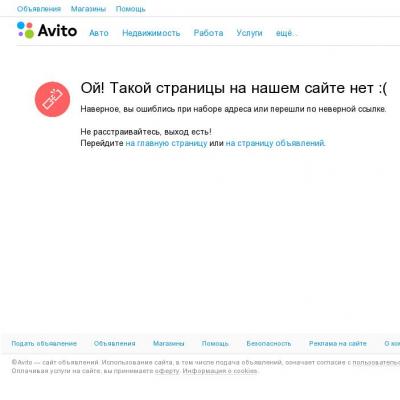Select the Авто category
The image size is (400, 400).
(x=99, y=33)
